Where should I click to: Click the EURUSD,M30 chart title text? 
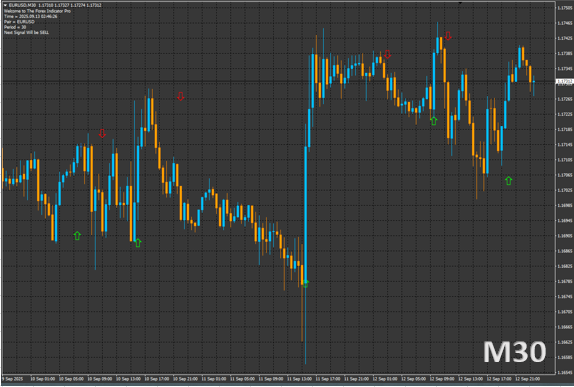tap(22, 5)
